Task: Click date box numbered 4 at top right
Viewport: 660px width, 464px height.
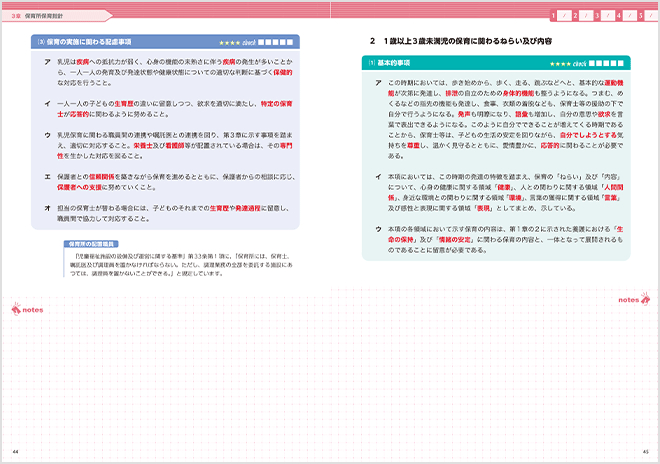Action: 630,16
